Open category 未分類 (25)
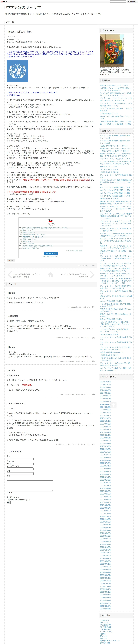 coord(104,620)
